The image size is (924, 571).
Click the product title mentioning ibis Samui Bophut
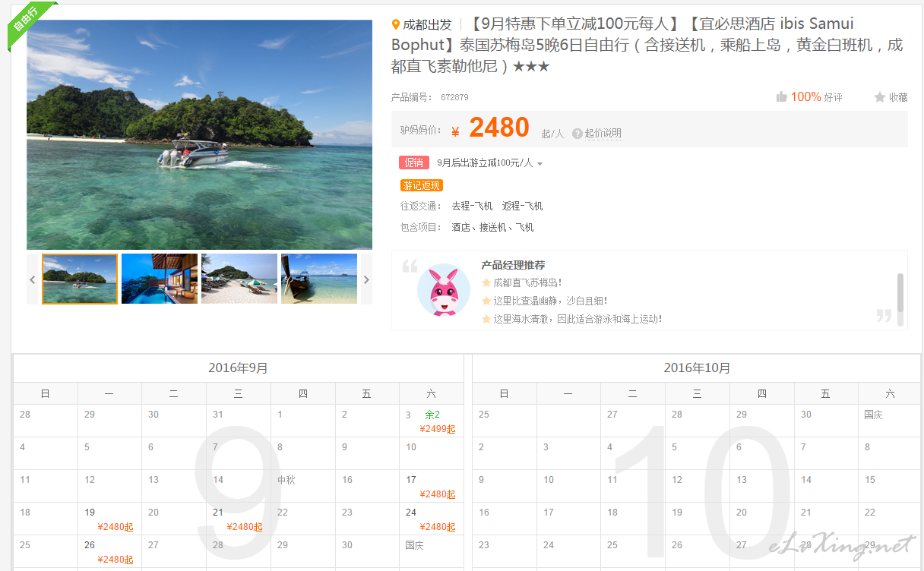tap(647, 45)
